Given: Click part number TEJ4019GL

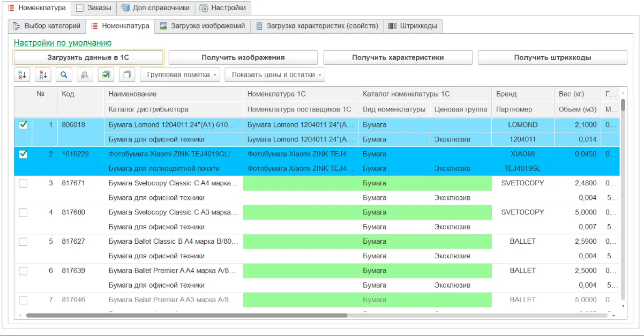Looking at the screenshot, I should click(x=523, y=168).
